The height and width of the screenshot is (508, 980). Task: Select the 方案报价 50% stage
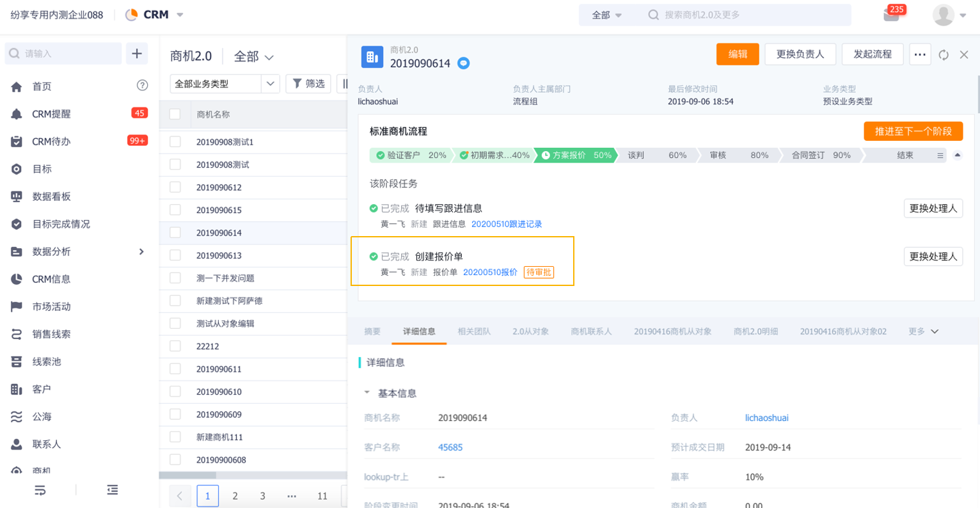pos(576,155)
